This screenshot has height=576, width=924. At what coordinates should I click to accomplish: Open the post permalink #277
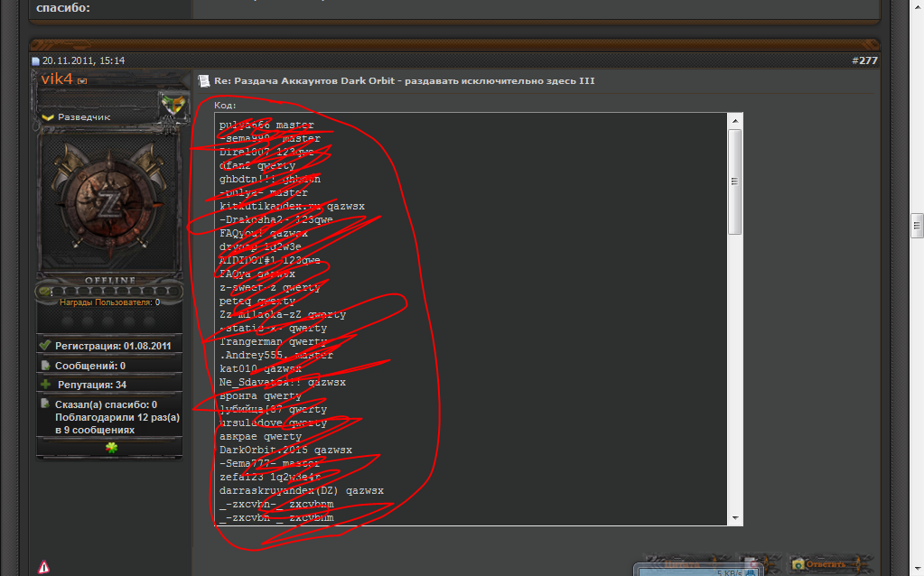tap(864, 60)
